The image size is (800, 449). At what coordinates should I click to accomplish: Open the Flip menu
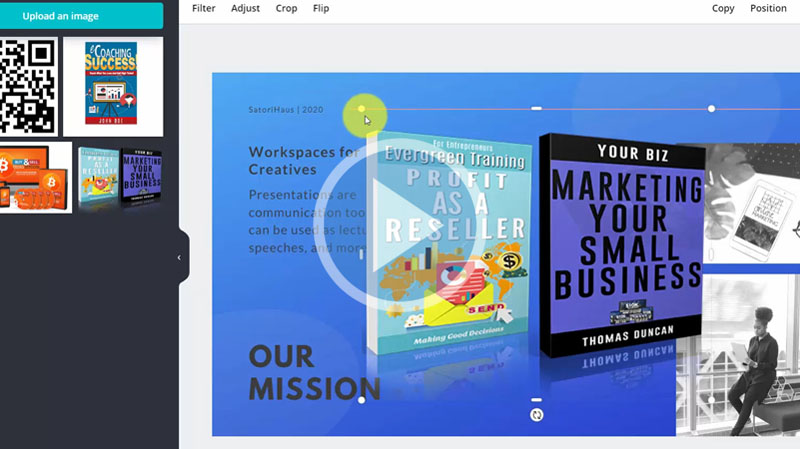[321, 8]
